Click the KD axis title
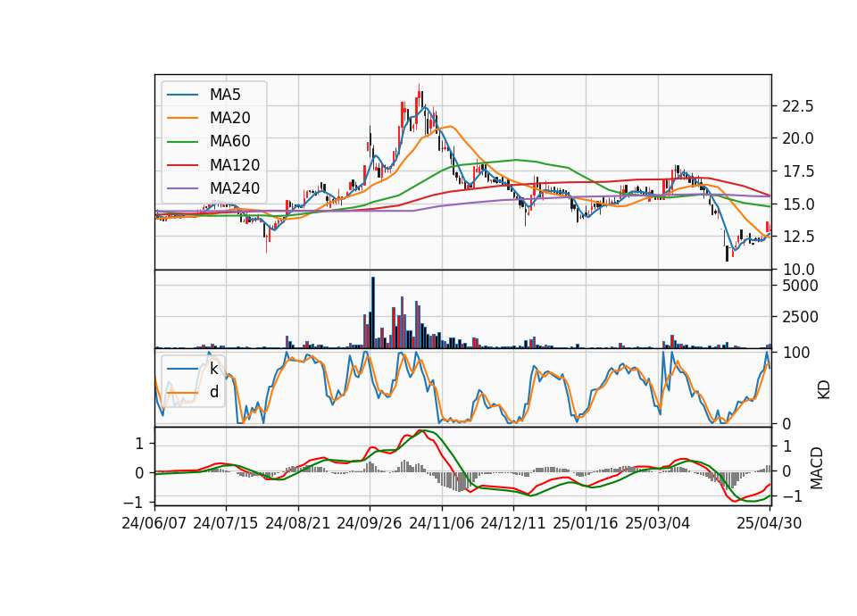 pyautogui.click(x=824, y=389)
